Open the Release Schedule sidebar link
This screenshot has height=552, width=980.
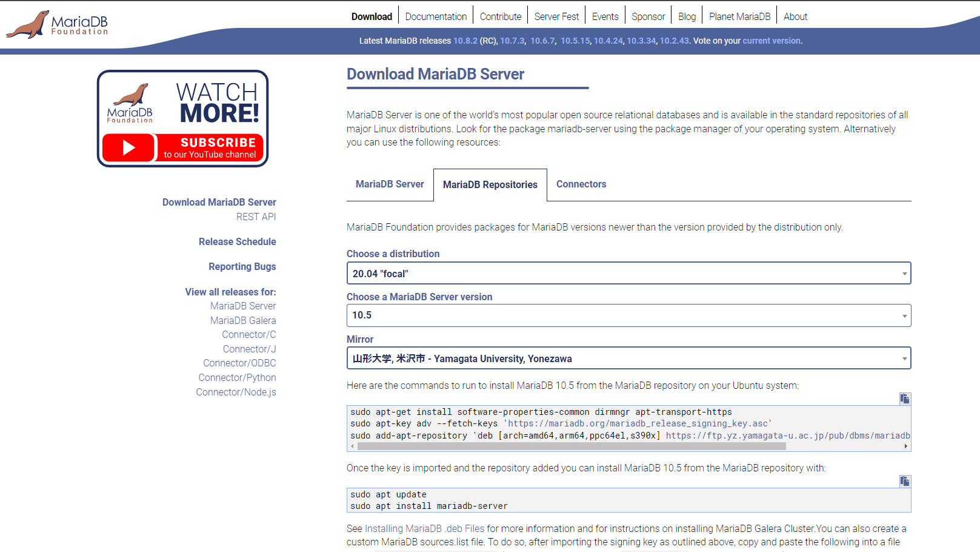237,242
